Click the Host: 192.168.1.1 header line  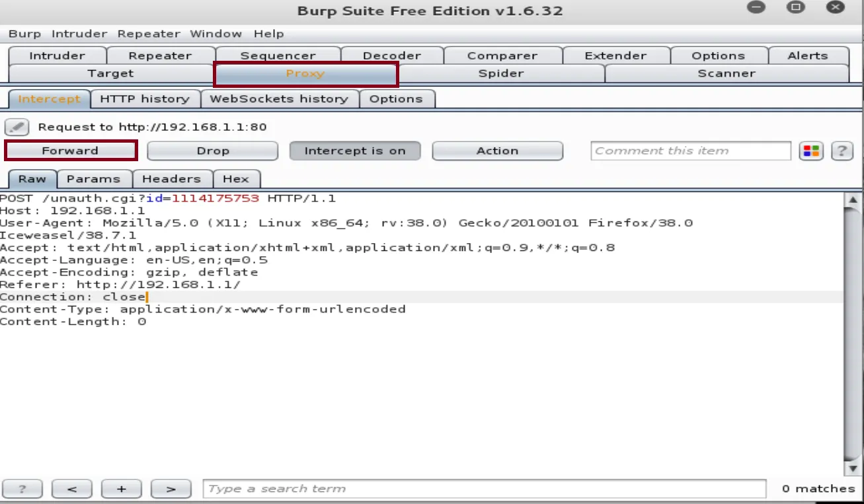coord(72,211)
